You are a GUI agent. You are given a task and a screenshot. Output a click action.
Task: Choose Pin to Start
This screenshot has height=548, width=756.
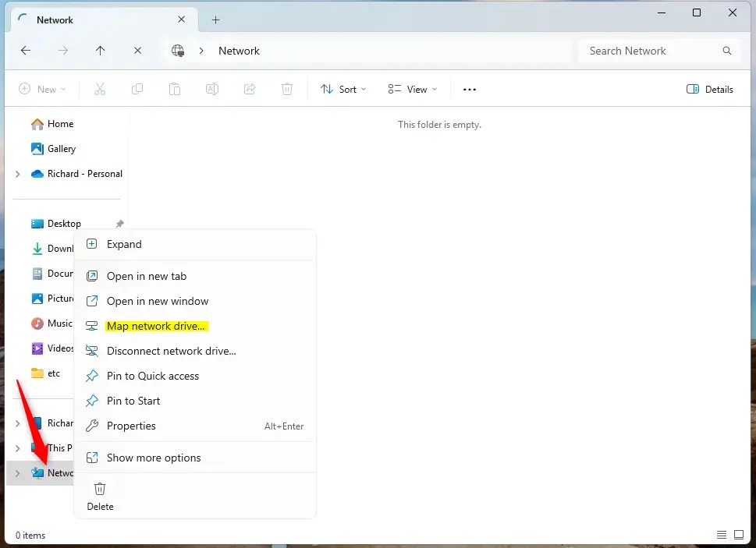click(x=195, y=401)
